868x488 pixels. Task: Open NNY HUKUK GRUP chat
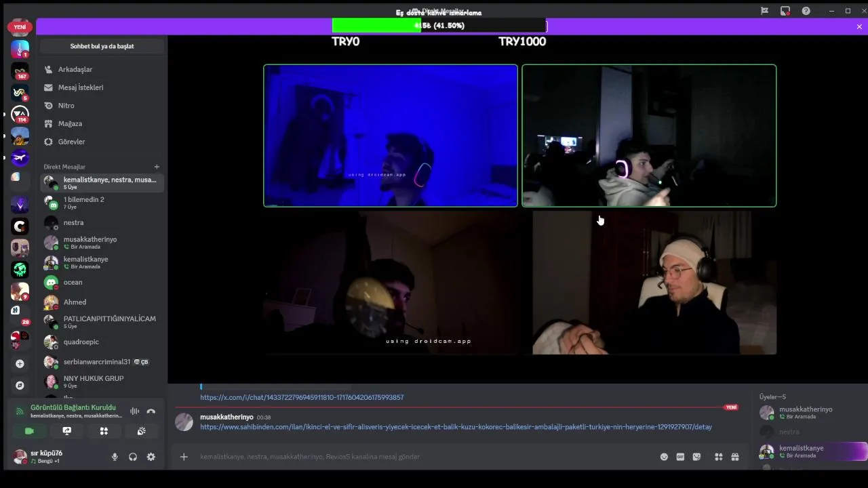click(102, 382)
